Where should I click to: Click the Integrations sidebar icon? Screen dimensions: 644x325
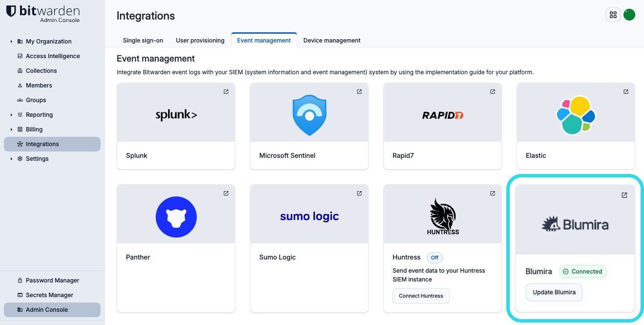pos(20,144)
